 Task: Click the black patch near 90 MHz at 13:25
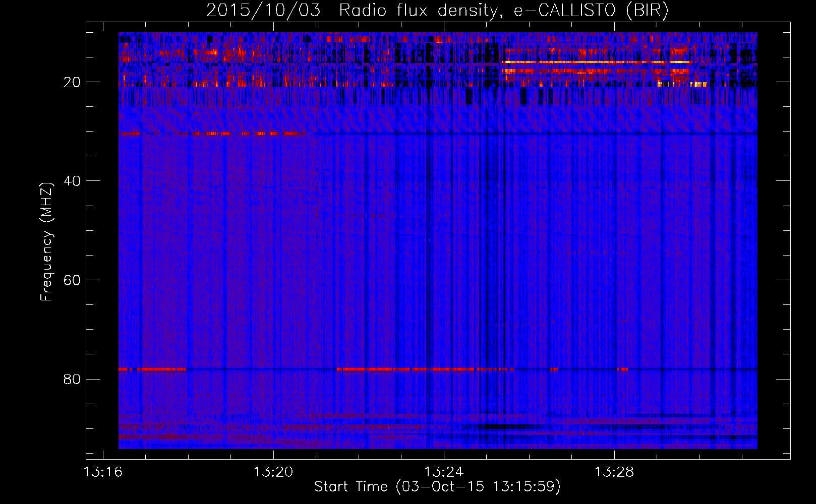tap(499, 426)
